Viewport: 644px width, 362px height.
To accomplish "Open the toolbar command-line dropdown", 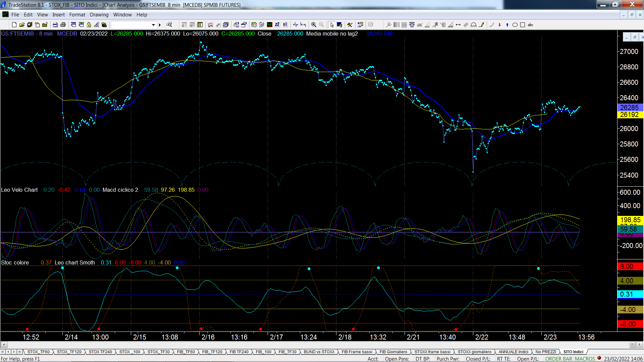I will coord(153,25).
